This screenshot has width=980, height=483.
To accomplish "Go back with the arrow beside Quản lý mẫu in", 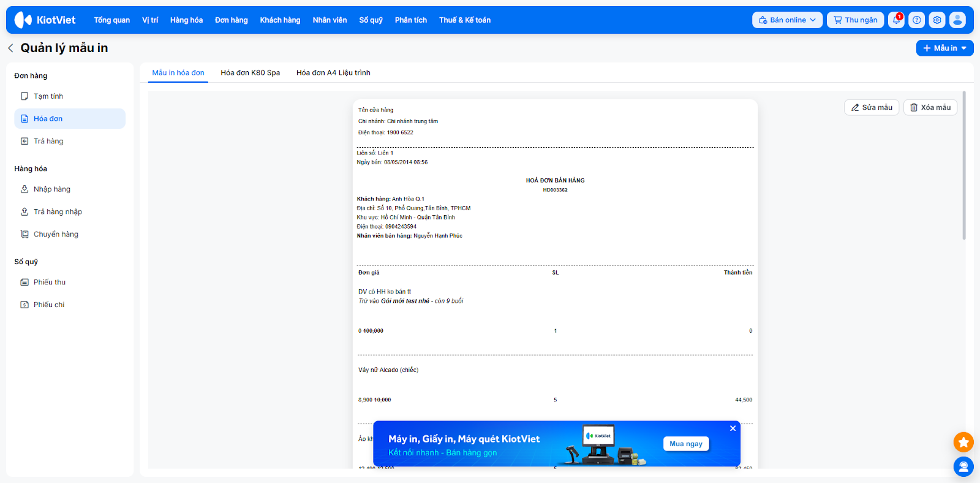I will [x=10, y=48].
